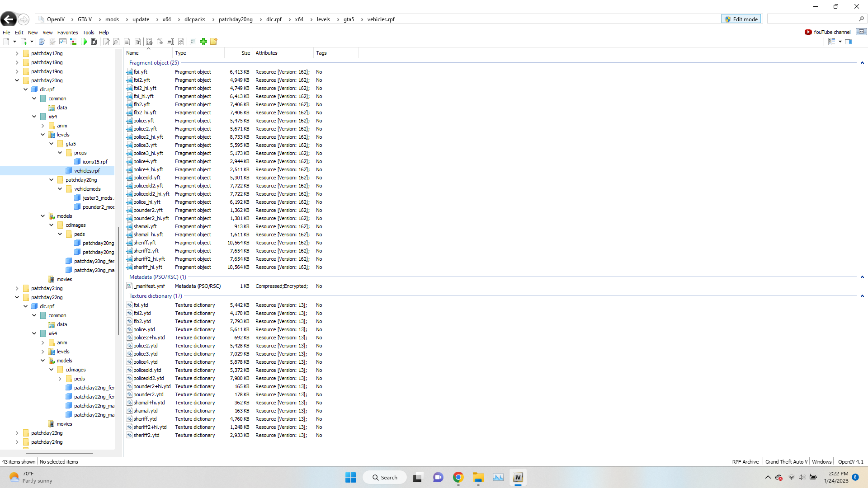868x488 pixels.
Task: Collapse the patchday20ng tree folder
Action: (x=17, y=80)
